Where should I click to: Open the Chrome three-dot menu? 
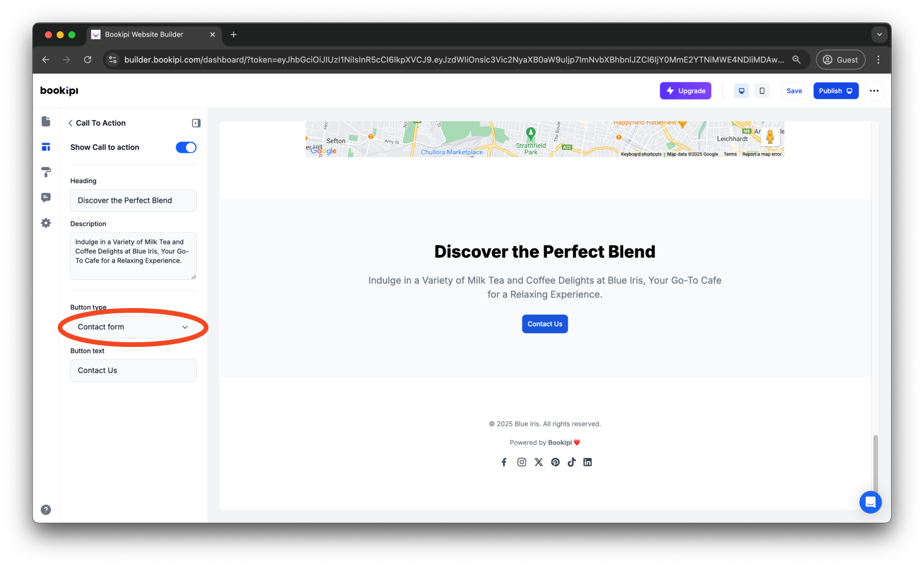pyautogui.click(x=878, y=59)
